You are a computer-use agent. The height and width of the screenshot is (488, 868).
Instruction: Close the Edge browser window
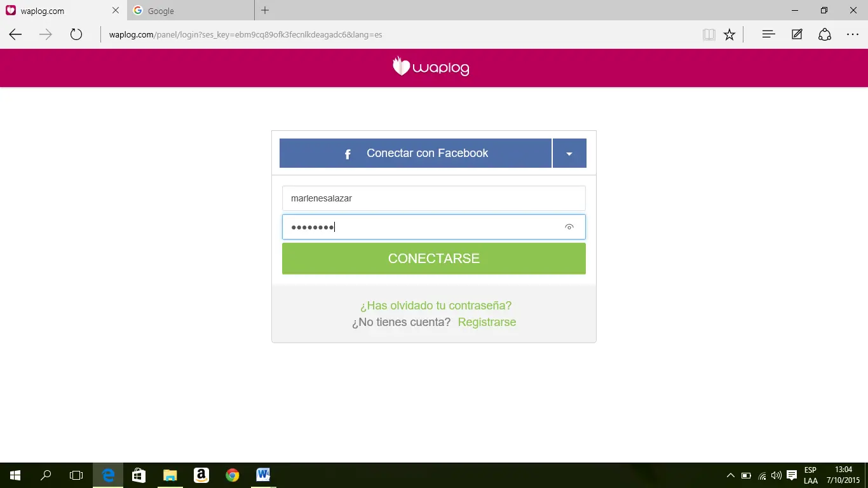(853, 10)
